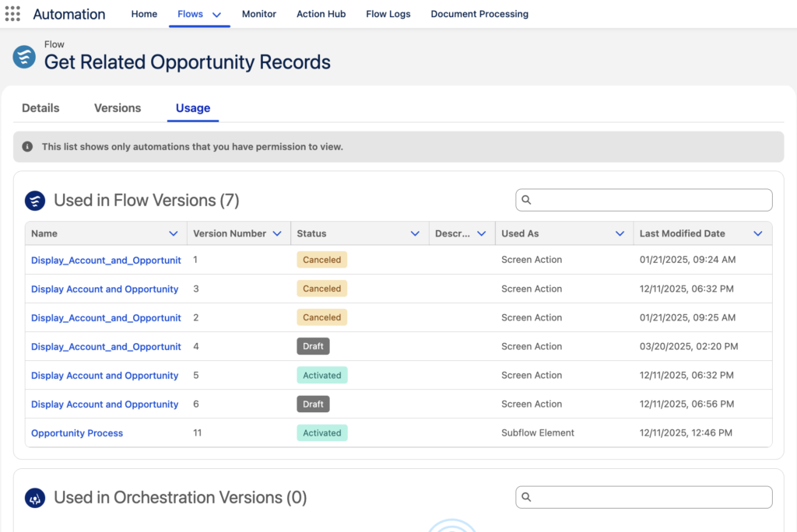Screen dimensions: 797x532
Task: Click the Flow icon beside the page title
Action: click(x=24, y=57)
